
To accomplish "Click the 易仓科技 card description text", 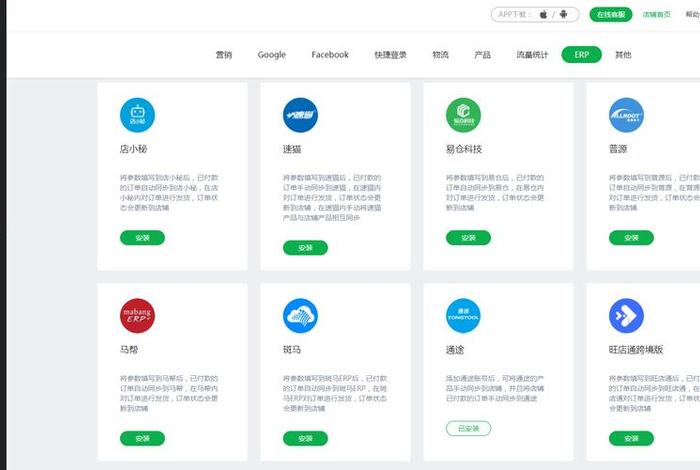I will click(495, 192).
